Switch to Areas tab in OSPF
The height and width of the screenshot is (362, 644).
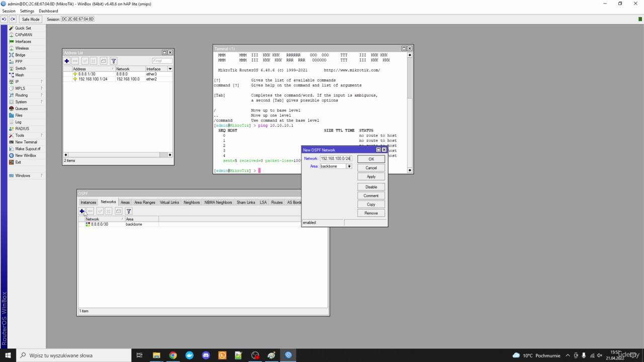pyautogui.click(x=125, y=202)
